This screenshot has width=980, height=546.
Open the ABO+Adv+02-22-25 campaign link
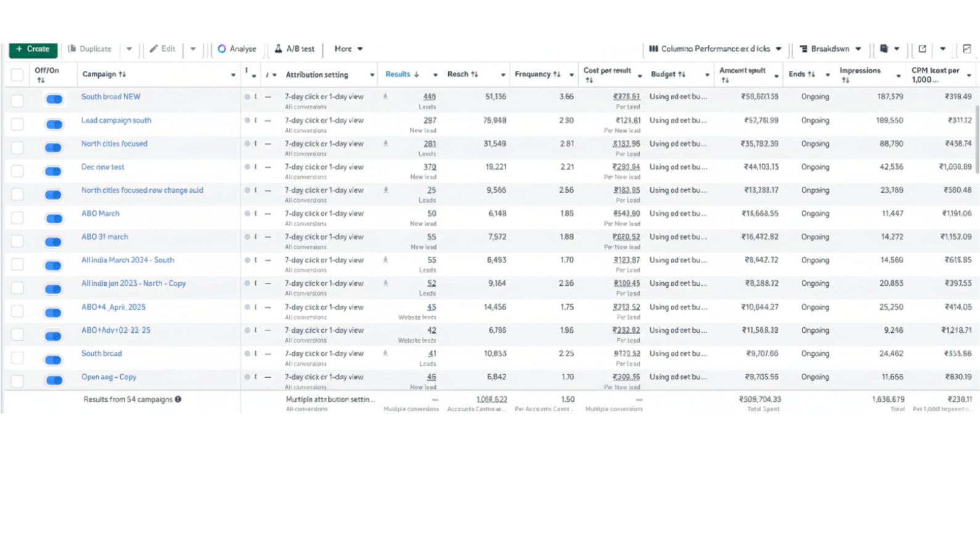pyautogui.click(x=116, y=330)
